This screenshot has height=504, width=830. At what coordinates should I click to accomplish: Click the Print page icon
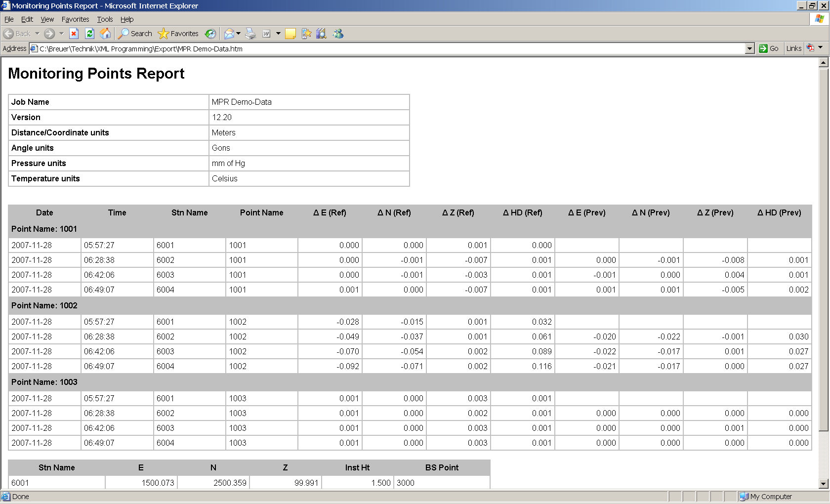(250, 34)
